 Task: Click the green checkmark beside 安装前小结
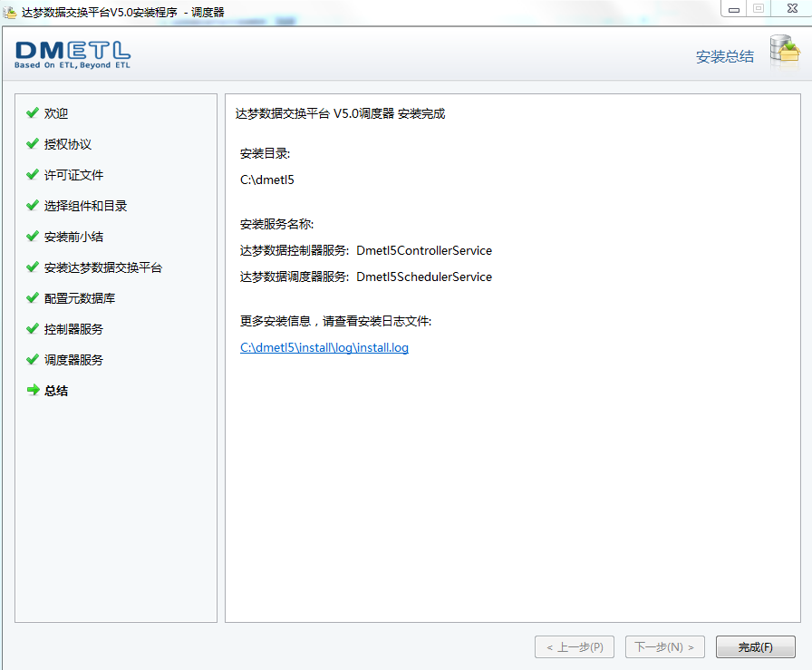(x=33, y=237)
